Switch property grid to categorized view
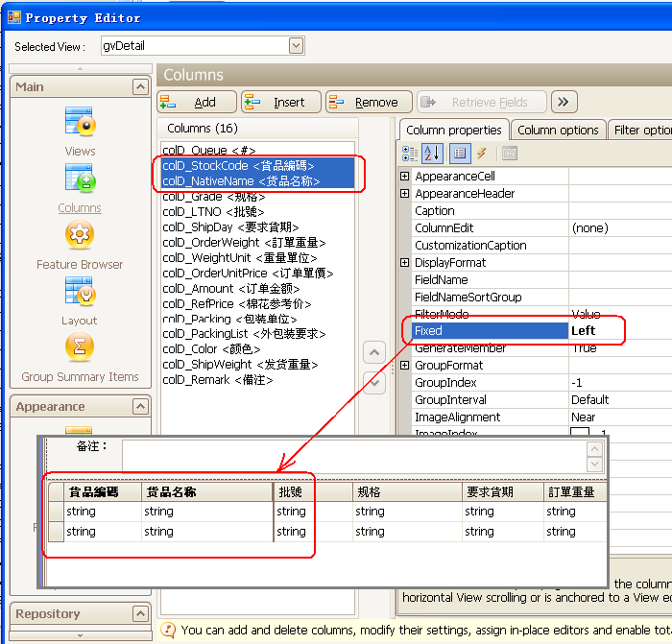The width and height of the screenshot is (672, 644). [x=410, y=154]
